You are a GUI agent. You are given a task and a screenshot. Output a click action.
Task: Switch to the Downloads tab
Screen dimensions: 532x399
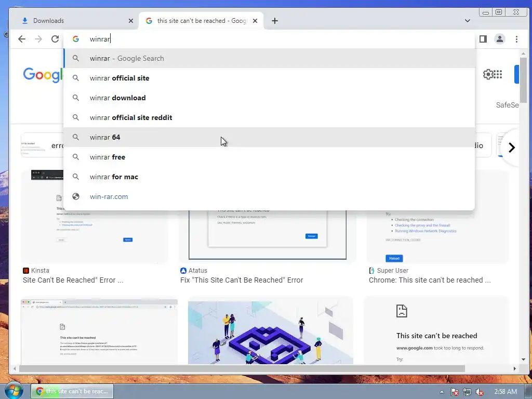(x=75, y=21)
